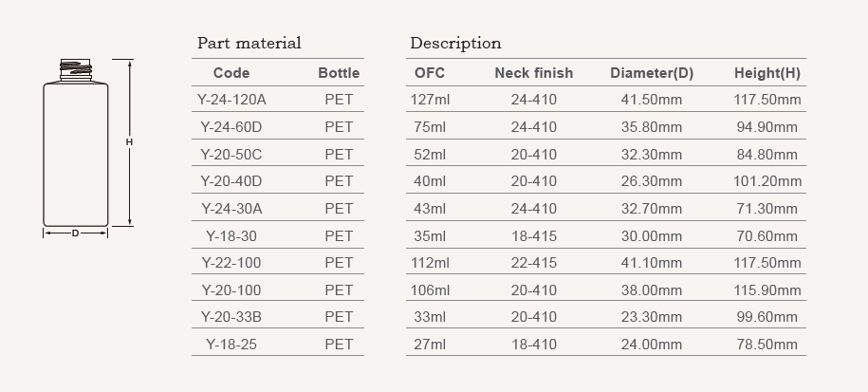Screen dimensions: 868x392
Task: Click the D diameter dimension label
Action: [x=75, y=233]
